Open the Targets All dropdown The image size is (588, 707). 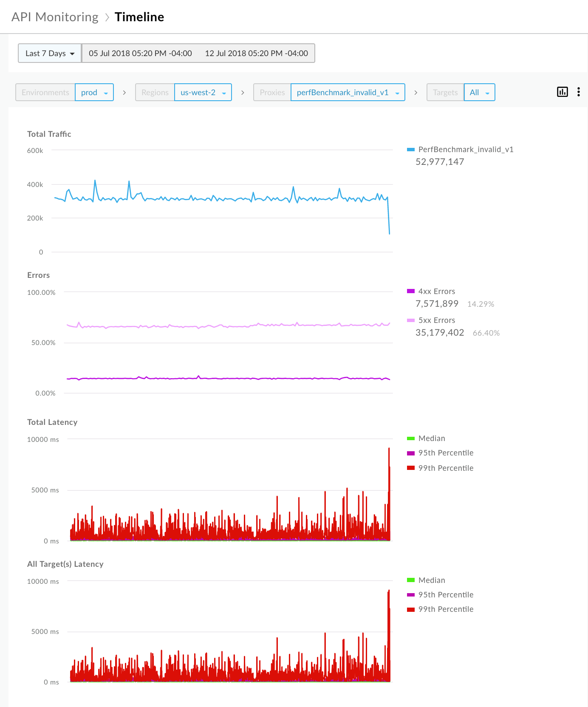tap(479, 92)
